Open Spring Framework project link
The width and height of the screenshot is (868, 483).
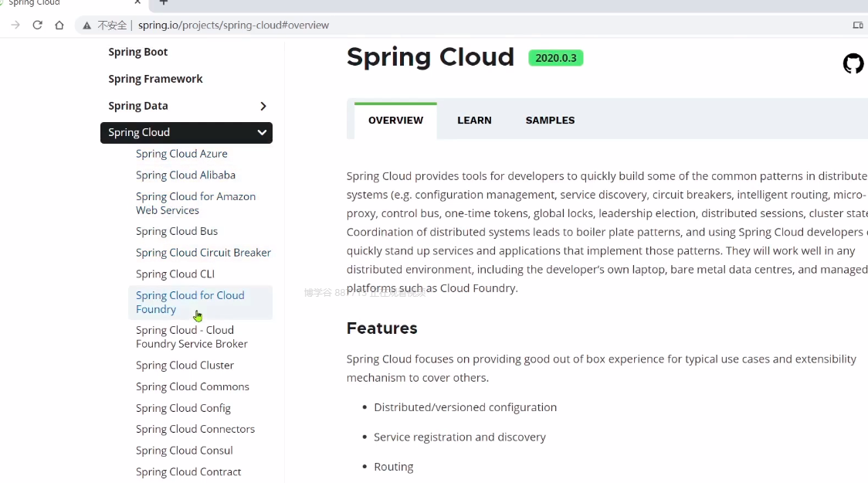coord(155,79)
